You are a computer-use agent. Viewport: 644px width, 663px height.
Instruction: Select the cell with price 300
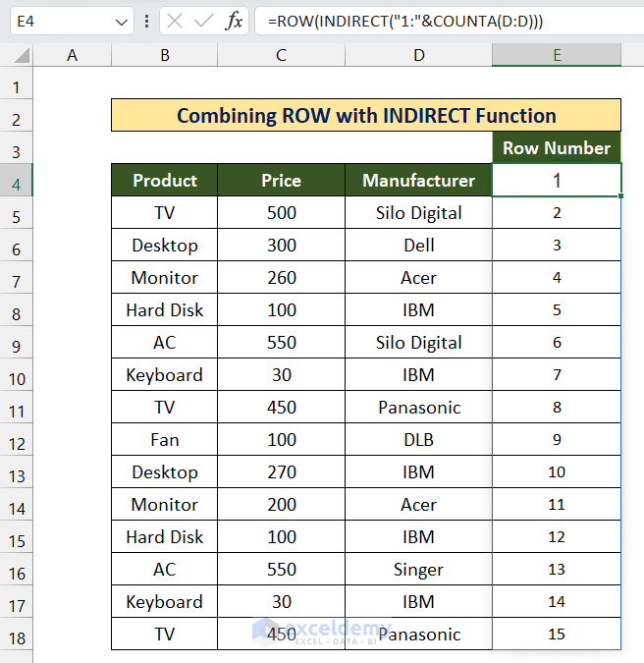(282, 246)
